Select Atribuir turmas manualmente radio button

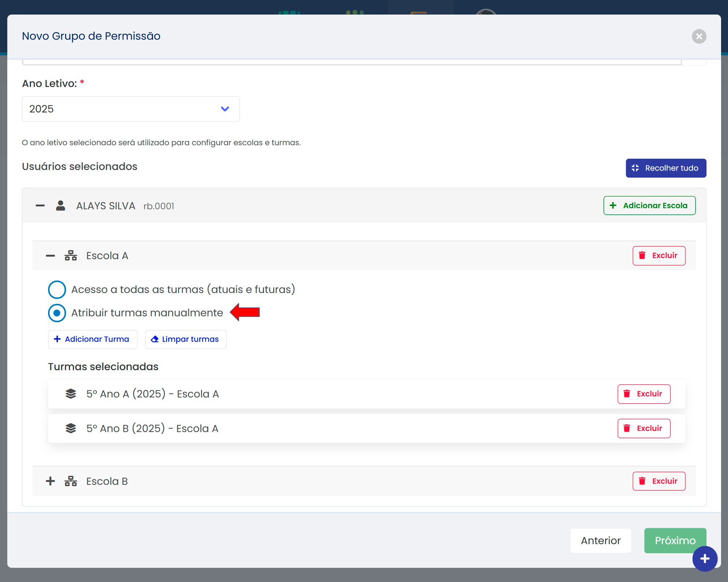(57, 313)
